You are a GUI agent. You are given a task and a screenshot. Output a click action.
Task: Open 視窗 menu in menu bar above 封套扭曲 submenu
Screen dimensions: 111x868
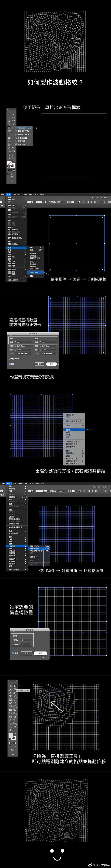37,484
